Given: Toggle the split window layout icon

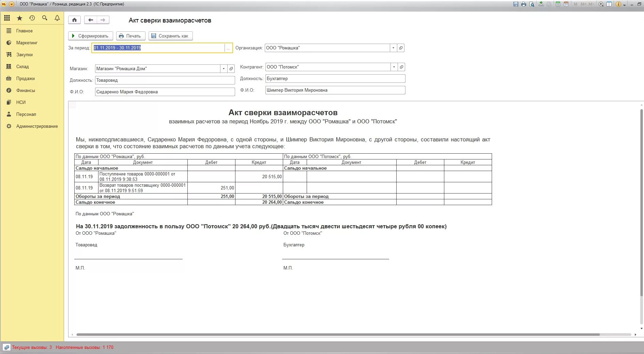Looking at the screenshot, I should pyautogui.click(x=609, y=4).
